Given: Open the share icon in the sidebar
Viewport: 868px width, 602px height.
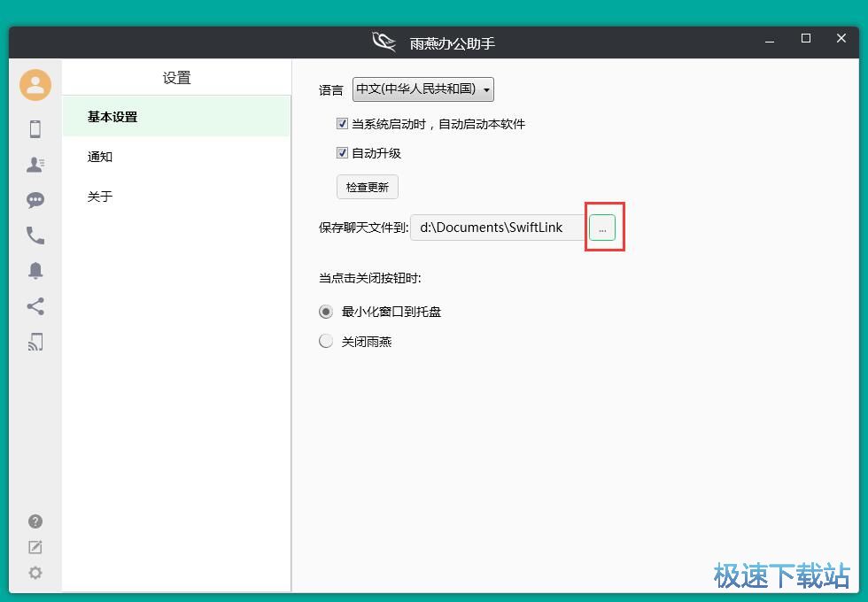Looking at the screenshot, I should point(35,306).
